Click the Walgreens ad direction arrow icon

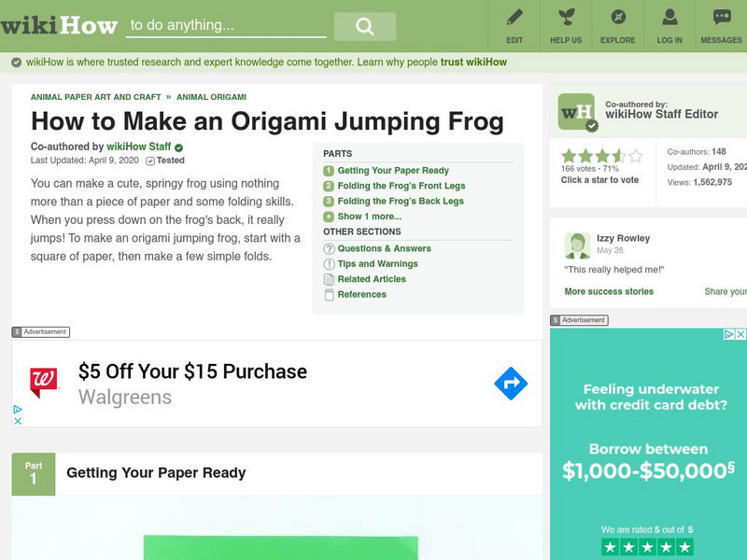(511, 384)
